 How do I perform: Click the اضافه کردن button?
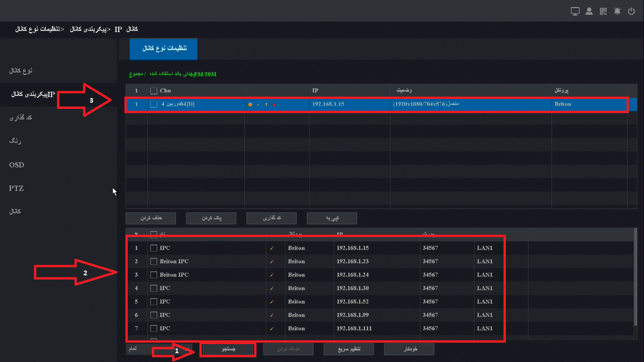coord(289,349)
